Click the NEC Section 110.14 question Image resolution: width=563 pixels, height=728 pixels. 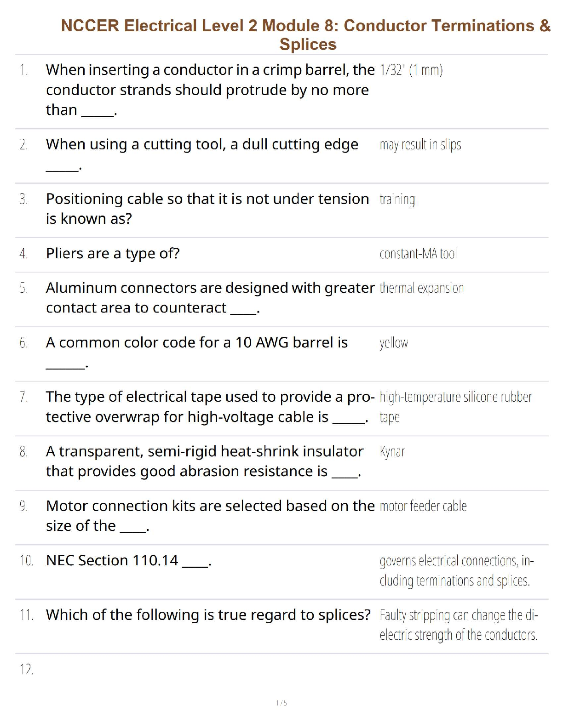[128, 561]
